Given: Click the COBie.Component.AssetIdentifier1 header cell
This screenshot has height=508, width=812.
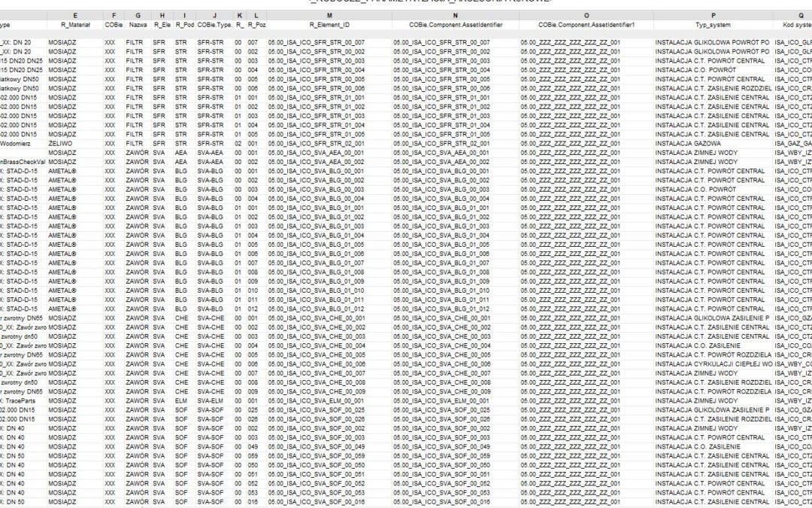Looking at the screenshot, I should coord(586,25).
